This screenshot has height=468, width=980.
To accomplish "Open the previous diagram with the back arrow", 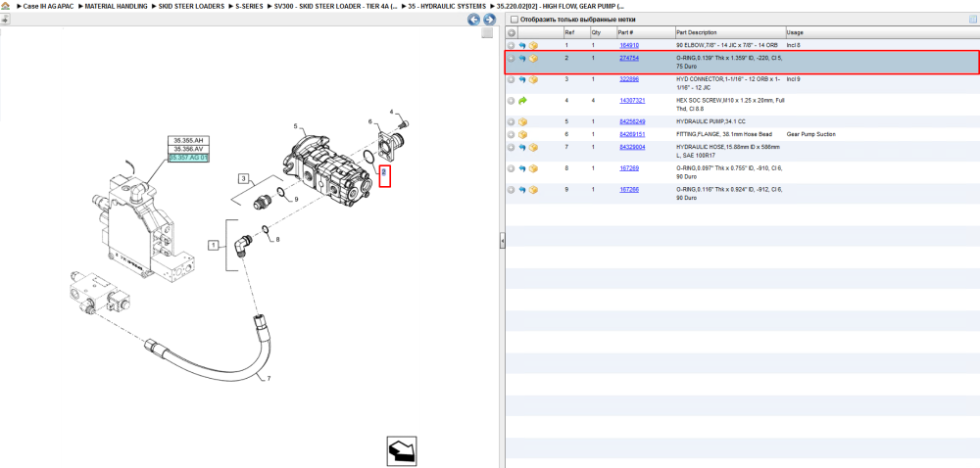I will click(474, 20).
